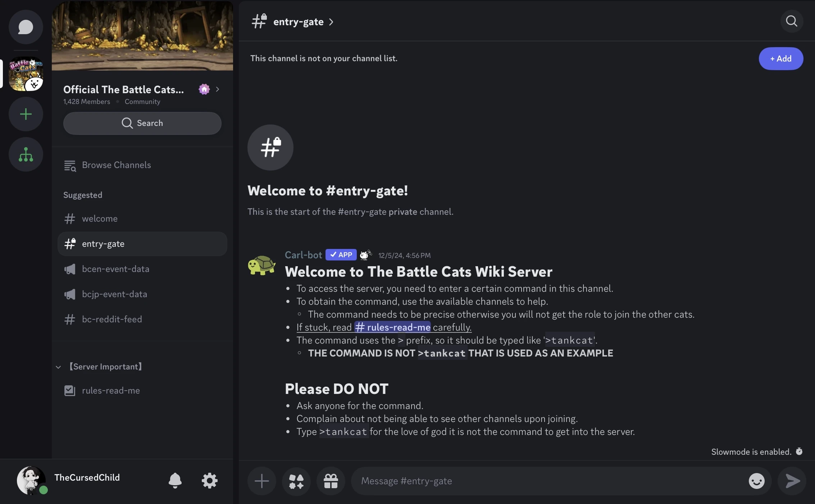Open entry-gate channel header chevron
Screen dimensions: 815x504
(331, 22)
